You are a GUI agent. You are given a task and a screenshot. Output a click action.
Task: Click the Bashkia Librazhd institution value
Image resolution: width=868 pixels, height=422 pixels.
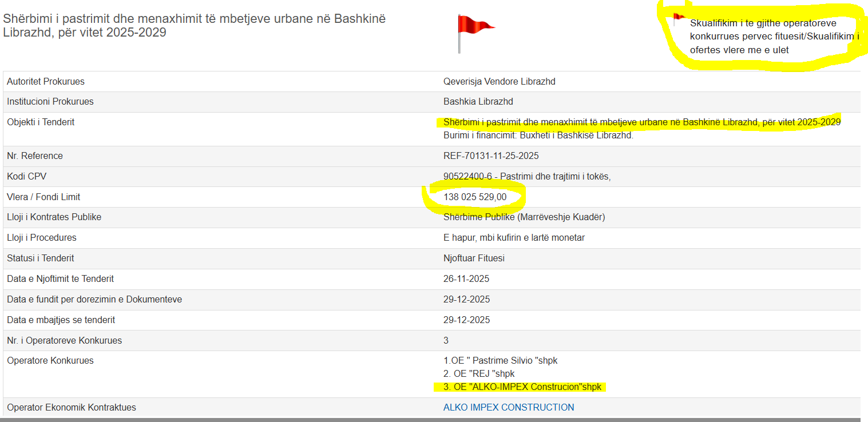pyautogui.click(x=478, y=102)
